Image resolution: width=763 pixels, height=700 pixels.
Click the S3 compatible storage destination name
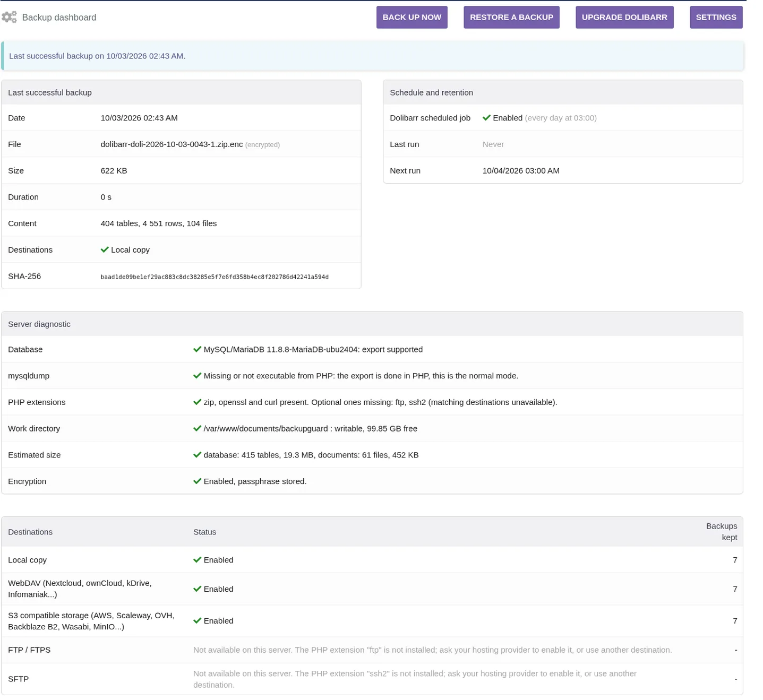[91, 621]
